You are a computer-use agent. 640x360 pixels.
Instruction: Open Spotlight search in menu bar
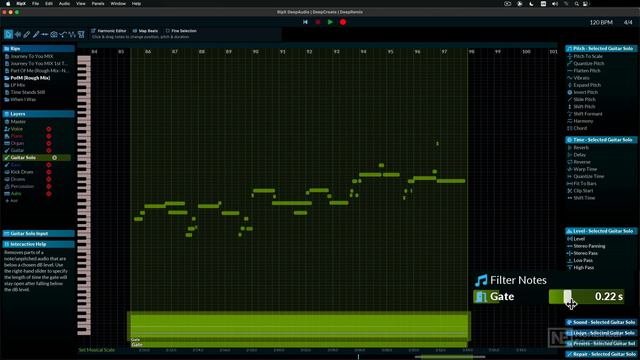[576, 4]
